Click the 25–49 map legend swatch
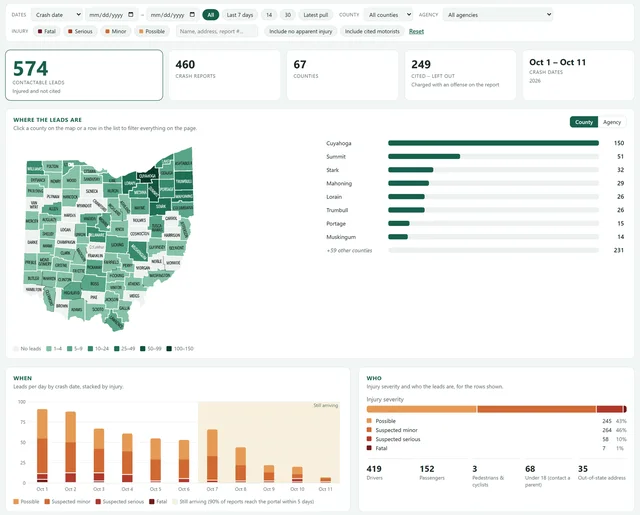The image size is (640, 515). click(117, 349)
